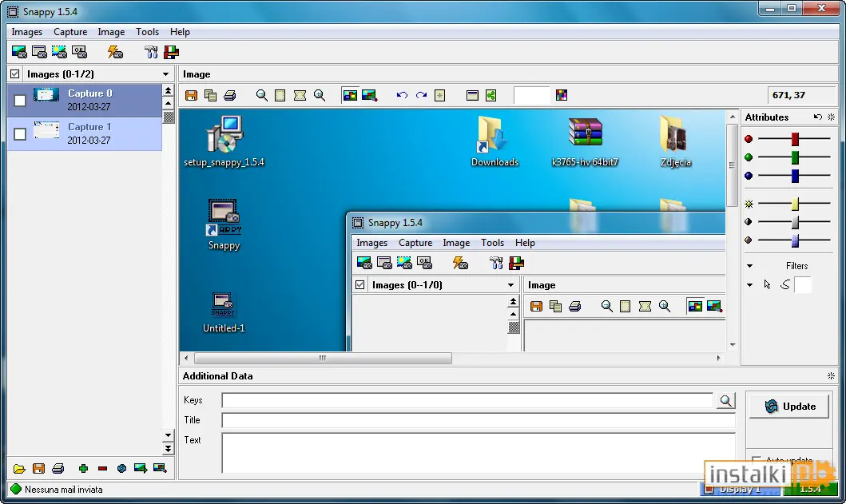Redo the image edit

(421, 96)
